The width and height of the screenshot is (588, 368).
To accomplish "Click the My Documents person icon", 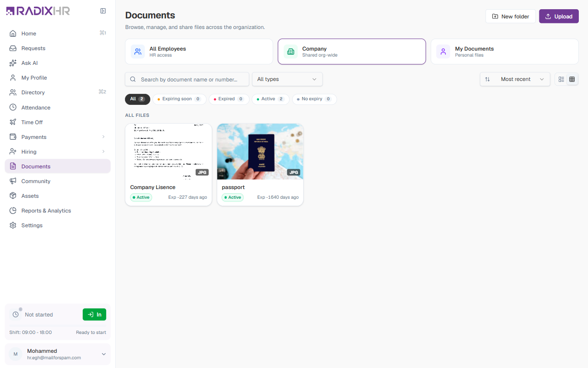I will click(x=443, y=52).
